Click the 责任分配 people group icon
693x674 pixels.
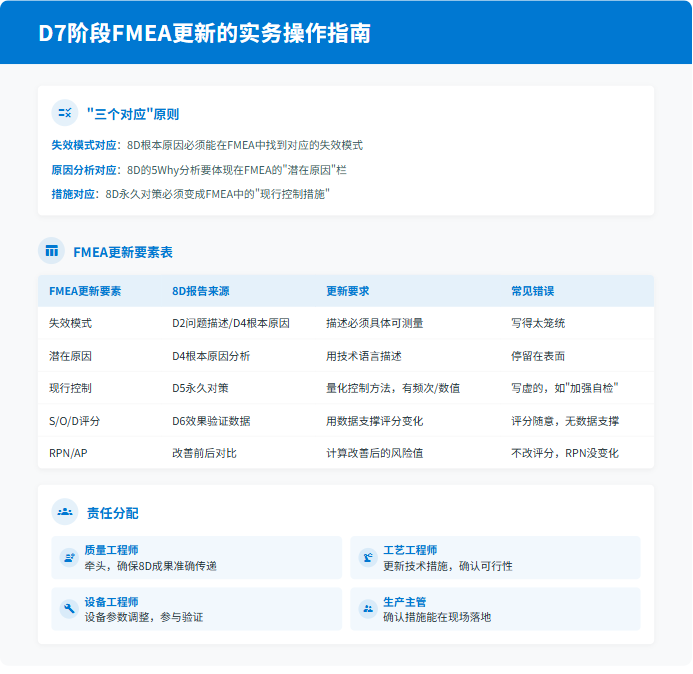[65, 512]
